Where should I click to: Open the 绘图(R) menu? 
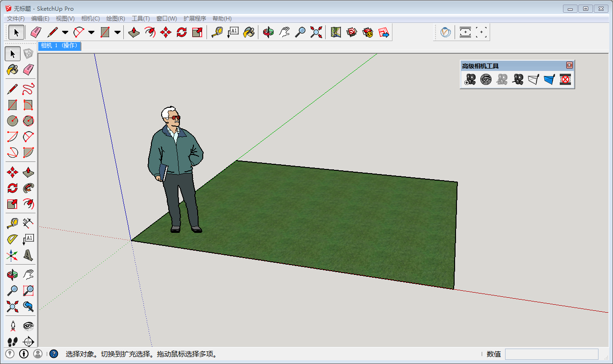[115, 19]
